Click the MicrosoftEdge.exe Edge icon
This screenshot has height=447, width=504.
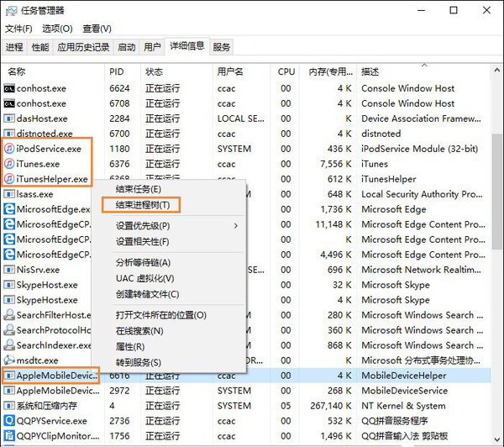[x=9, y=209]
